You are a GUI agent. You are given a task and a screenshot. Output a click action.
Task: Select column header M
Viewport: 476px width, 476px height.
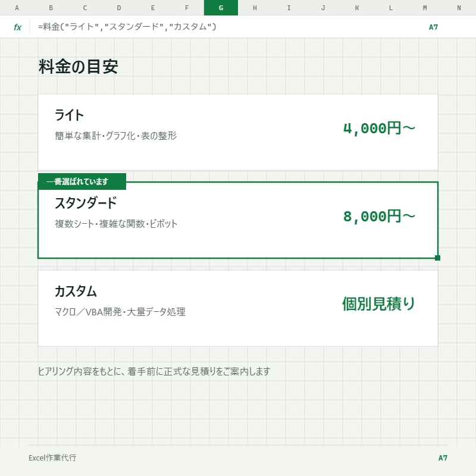coord(425,8)
